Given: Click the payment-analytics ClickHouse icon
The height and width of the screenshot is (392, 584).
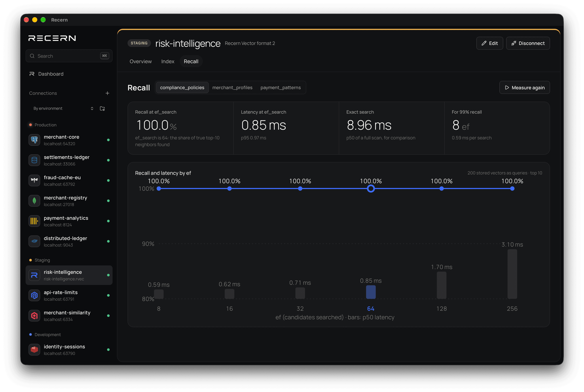Looking at the screenshot, I should click(34, 221).
